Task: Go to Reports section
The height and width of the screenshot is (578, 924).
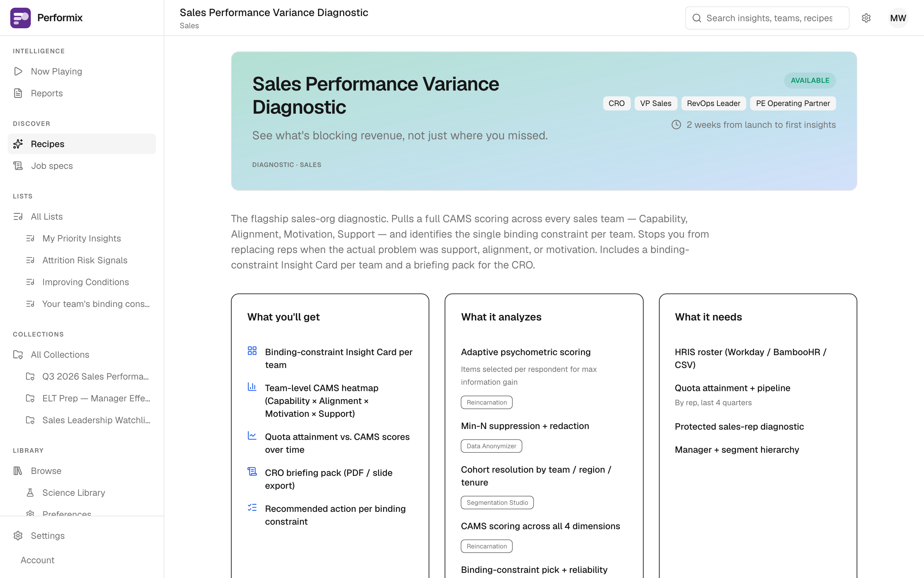Action: coord(82,93)
